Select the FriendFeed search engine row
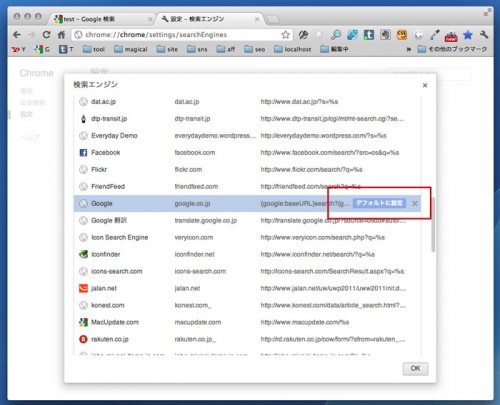Viewport: 500px width, 405px height. click(247, 187)
